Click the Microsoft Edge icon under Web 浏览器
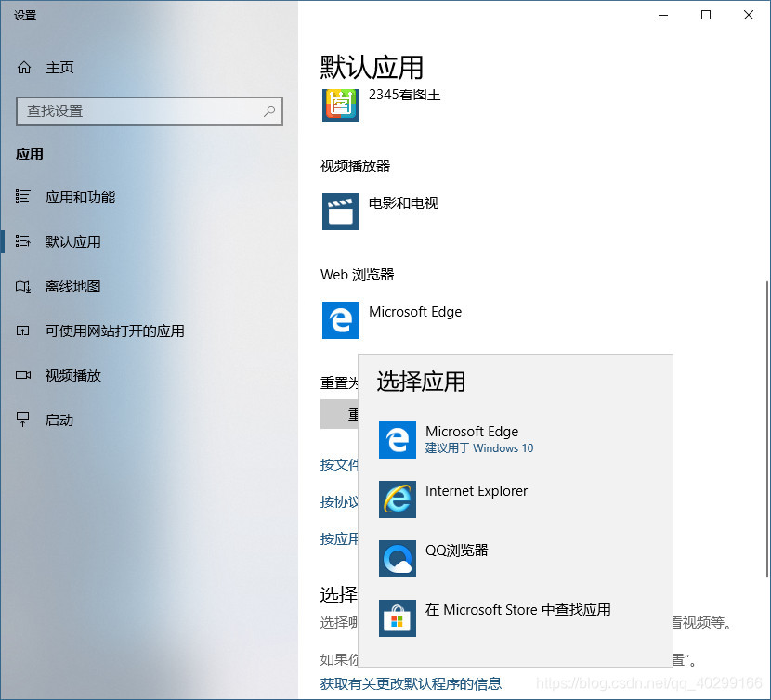Image resolution: width=771 pixels, height=700 pixels. point(341,320)
